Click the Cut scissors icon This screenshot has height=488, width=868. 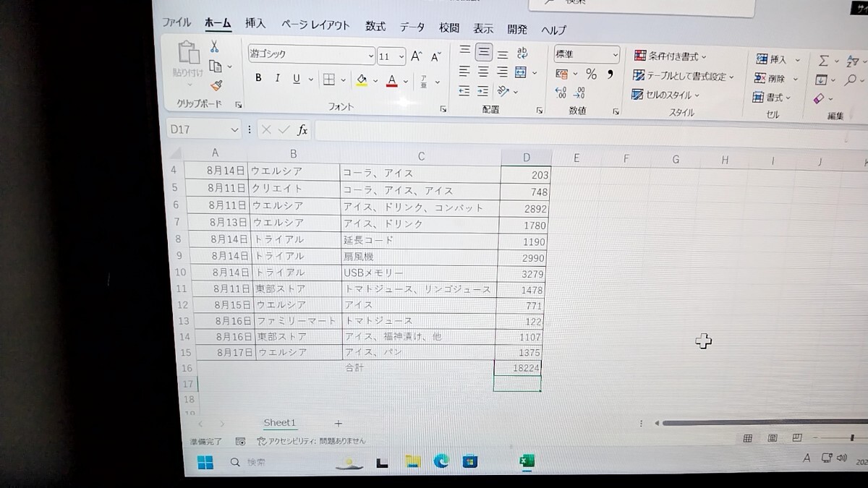pyautogui.click(x=214, y=47)
